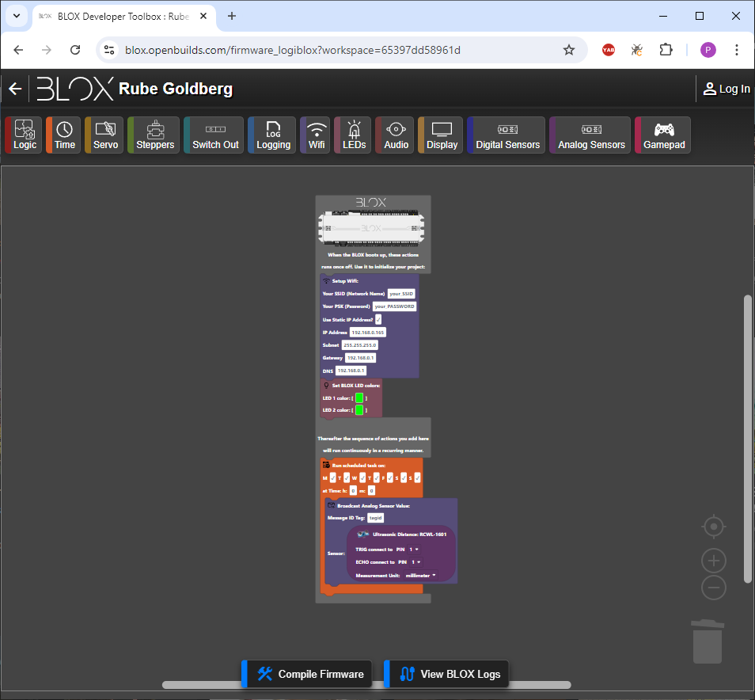Switch to the Digital Sensors category
Screen dimensions: 755x700
[x=507, y=135]
